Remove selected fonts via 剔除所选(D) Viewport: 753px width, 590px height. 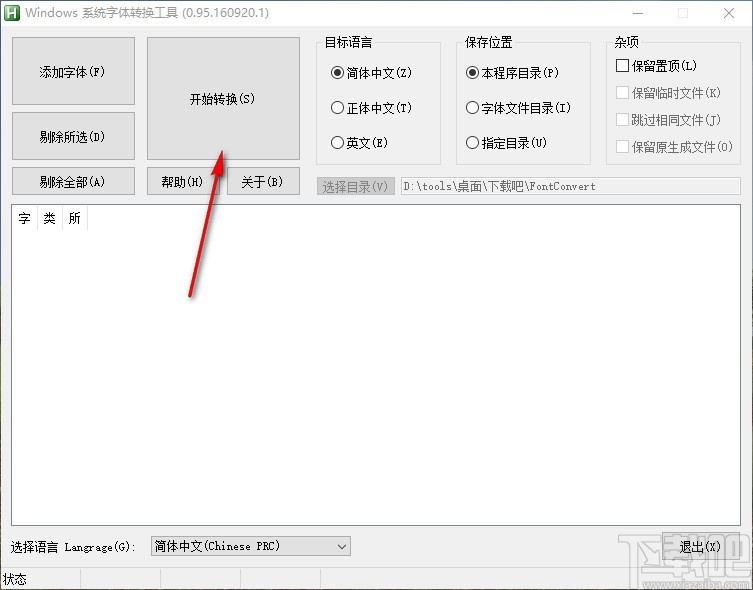click(73, 136)
